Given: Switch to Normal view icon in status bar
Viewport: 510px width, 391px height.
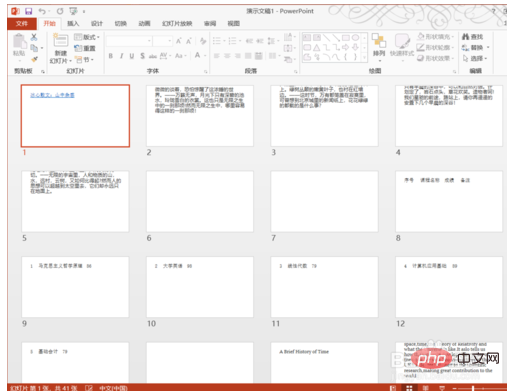Looking at the screenshot, I should point(393,388).
